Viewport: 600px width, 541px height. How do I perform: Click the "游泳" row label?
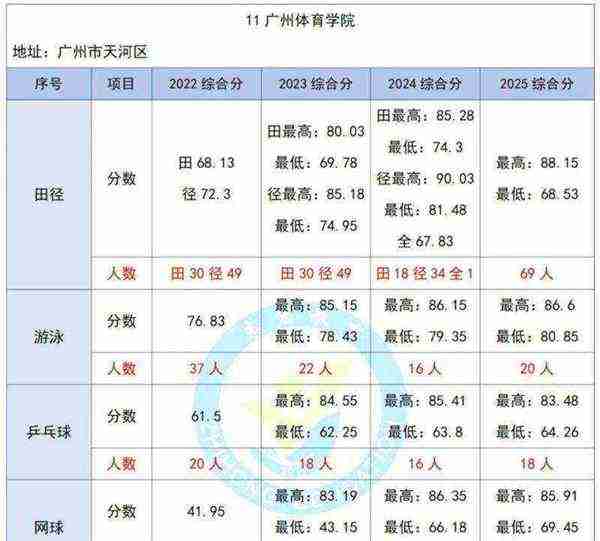pos(49,337)
